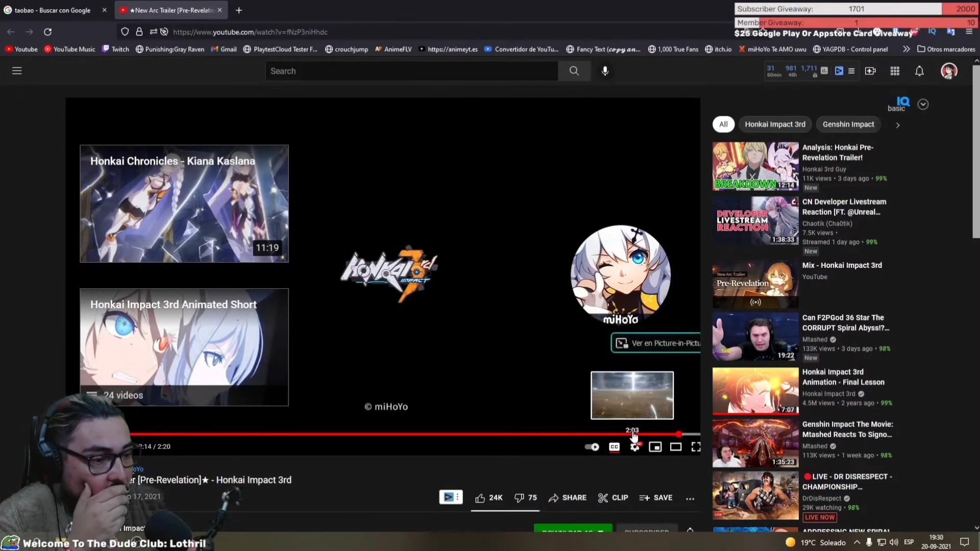The image size is (980, 551).
Task: Open Honkai 3rd Guy channel link
Action: [x=824, y=169]
